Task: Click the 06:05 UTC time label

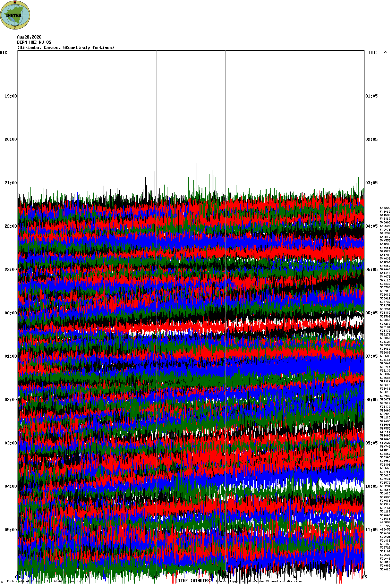Action: click(372, 313)
